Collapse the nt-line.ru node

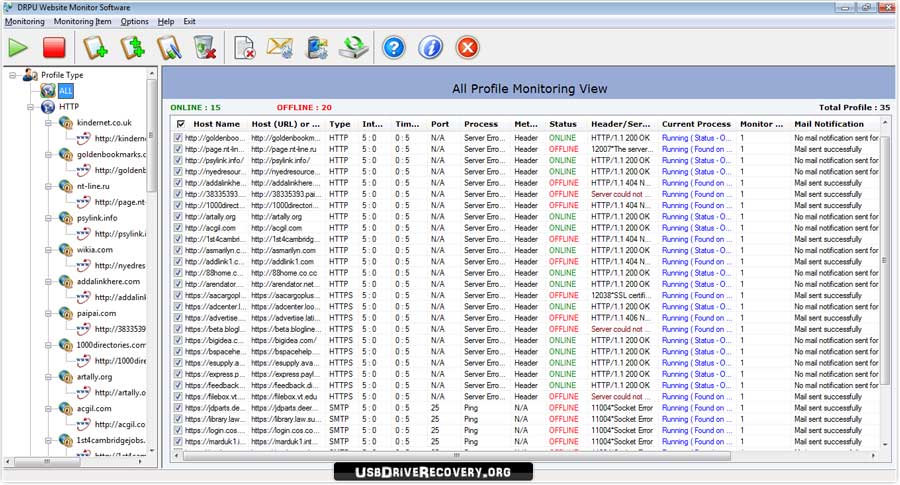(49, 186)
